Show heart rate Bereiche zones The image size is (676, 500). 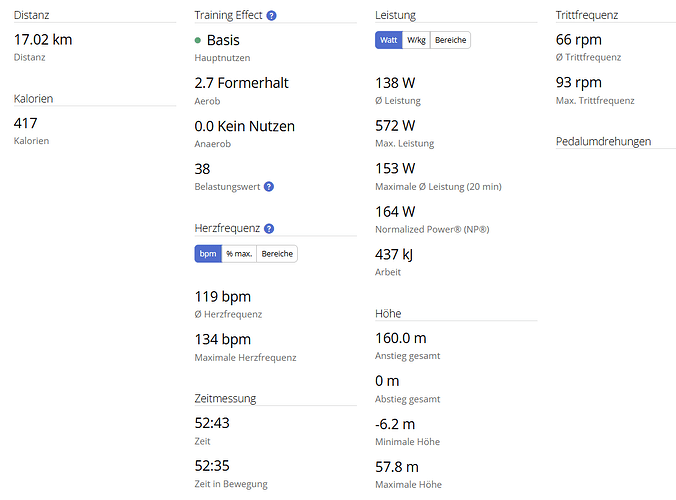(x=277, y=254)
